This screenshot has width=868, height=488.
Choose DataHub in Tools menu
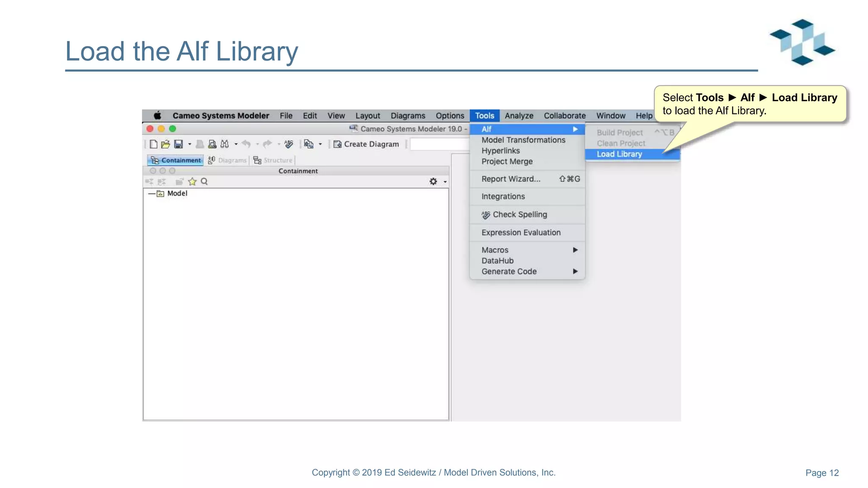527,261
